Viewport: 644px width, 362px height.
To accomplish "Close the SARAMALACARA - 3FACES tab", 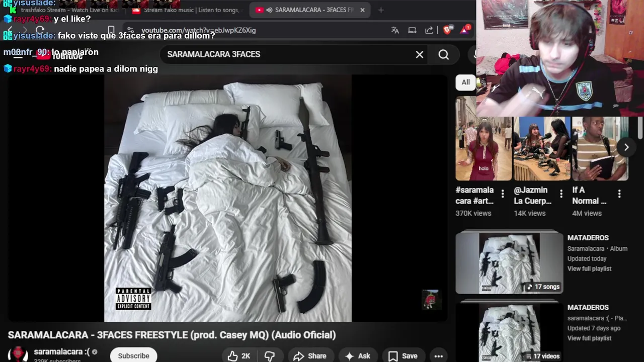I will pos(362,10).
